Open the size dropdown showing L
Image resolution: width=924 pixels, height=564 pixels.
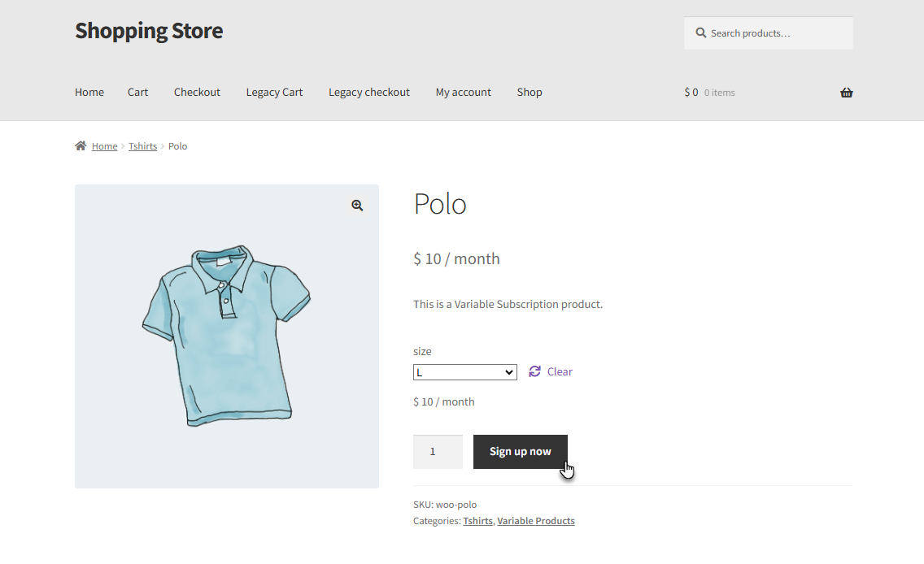[x=465, y=372]
